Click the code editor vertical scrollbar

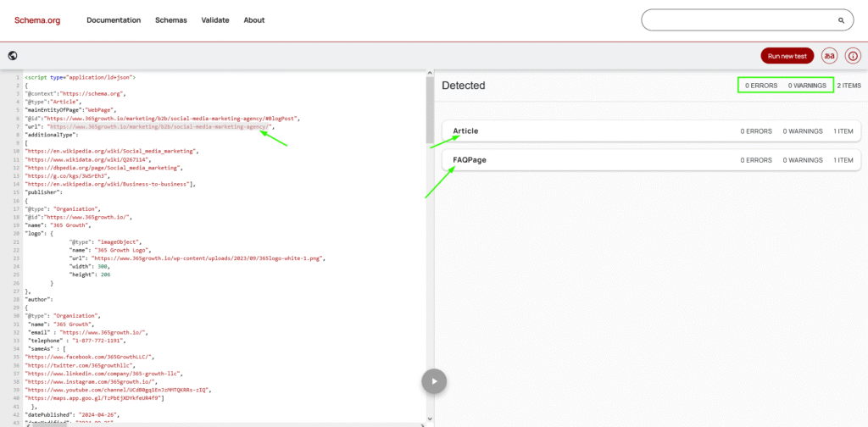[430, 111]
